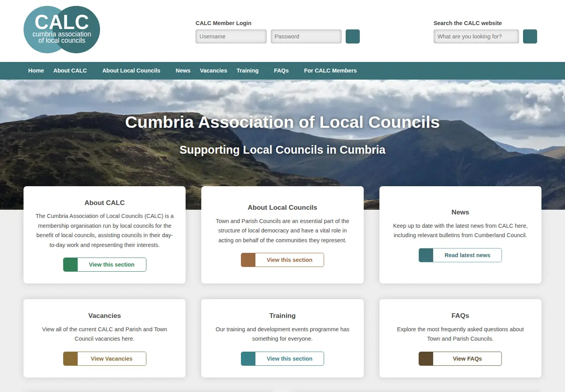Click text 'Keep up to date with the latest news'
The image size is (565, 392).
438,226
